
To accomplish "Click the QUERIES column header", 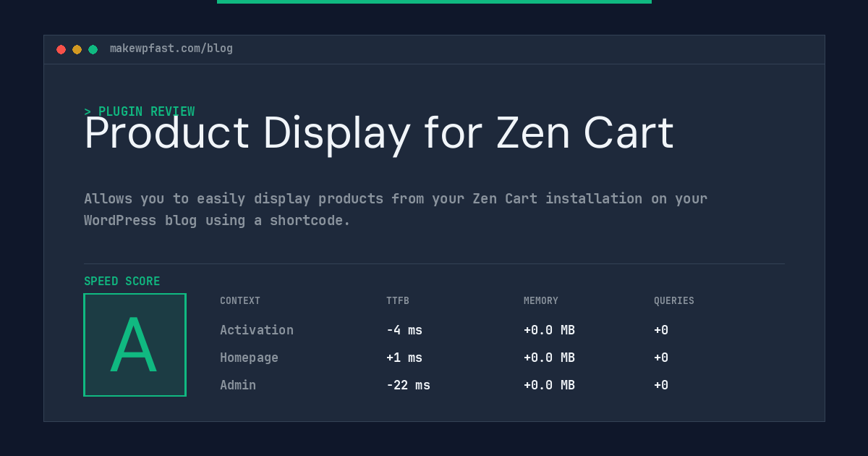I will coord(674,301).
